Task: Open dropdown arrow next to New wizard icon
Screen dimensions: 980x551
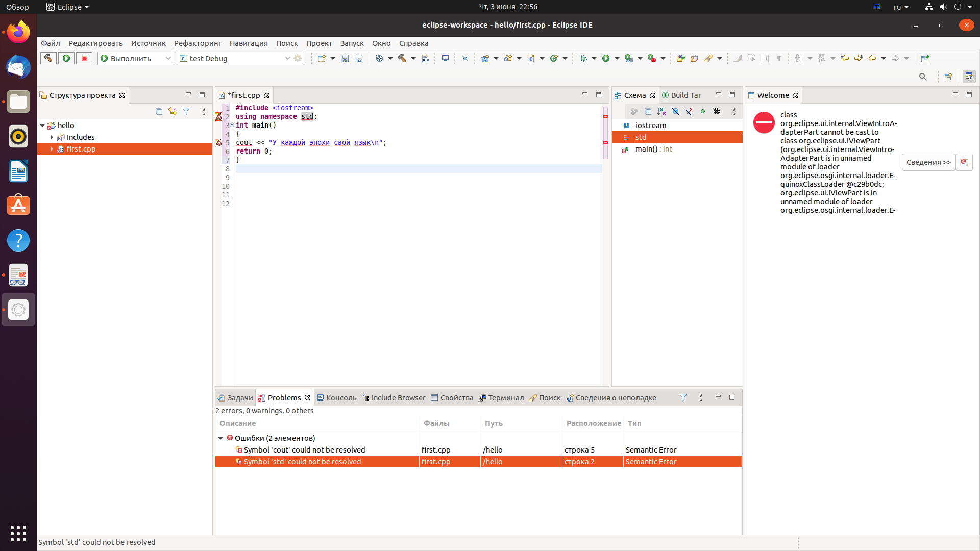Action: (x=333, y=58)
